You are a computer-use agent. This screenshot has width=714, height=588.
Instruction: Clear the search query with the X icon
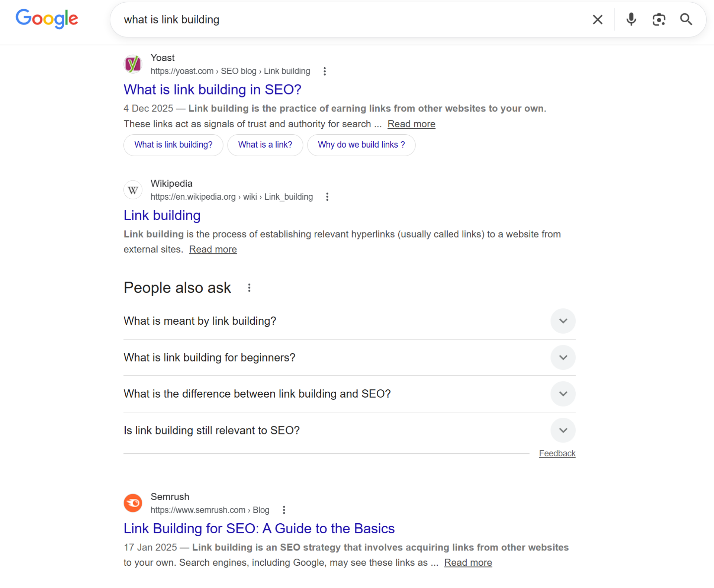598,19
